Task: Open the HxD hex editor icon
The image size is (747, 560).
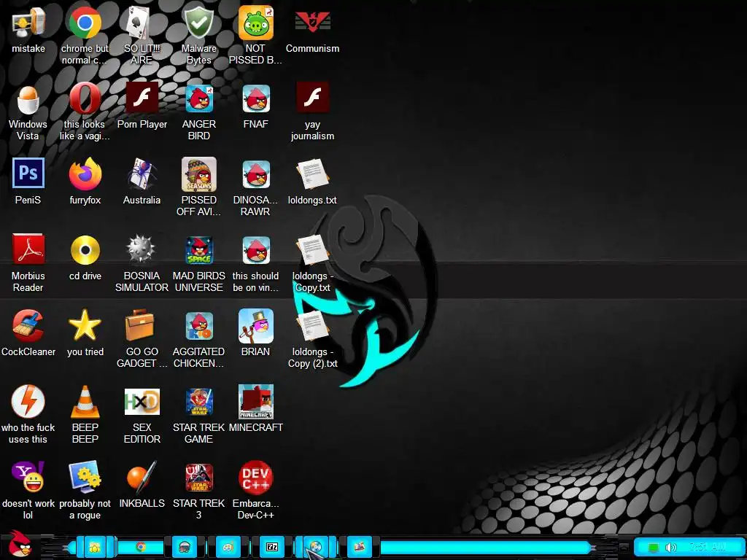Action: tap(142, 402)
